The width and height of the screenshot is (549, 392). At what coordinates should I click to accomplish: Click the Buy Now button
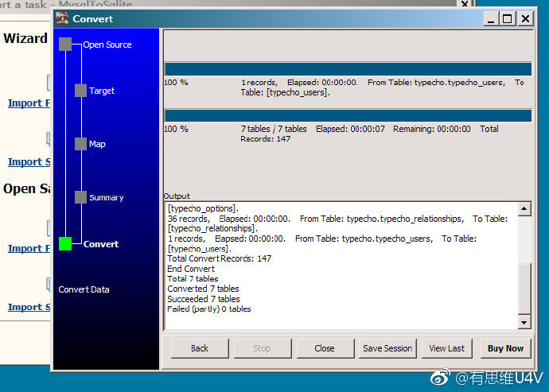pyautogui.click(x=505, y=348)
